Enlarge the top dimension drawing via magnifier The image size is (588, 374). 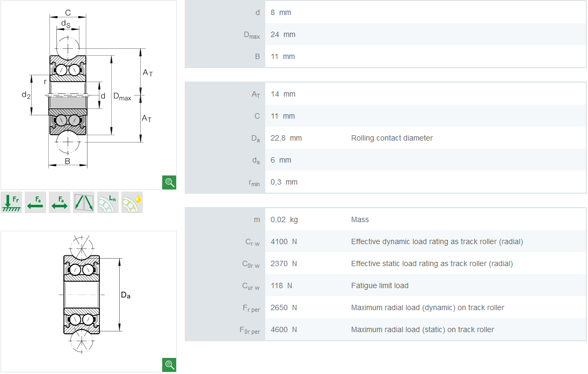pos(170,182)
